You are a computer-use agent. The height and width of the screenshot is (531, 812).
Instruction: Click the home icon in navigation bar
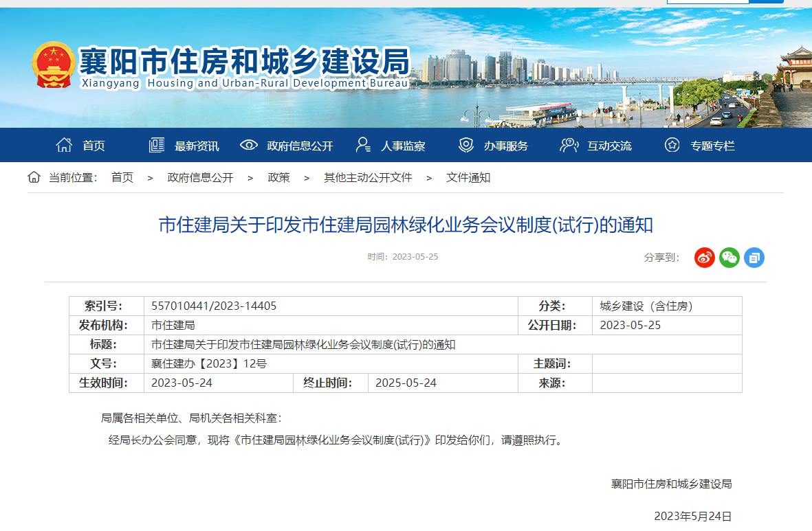point(64,145)
